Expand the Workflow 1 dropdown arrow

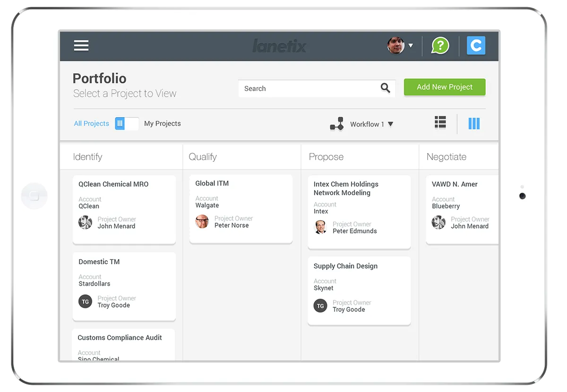(x=390, y=124)
